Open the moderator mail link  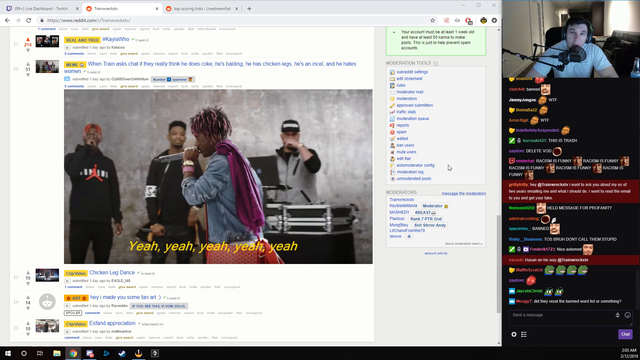(x=410, y=92)
